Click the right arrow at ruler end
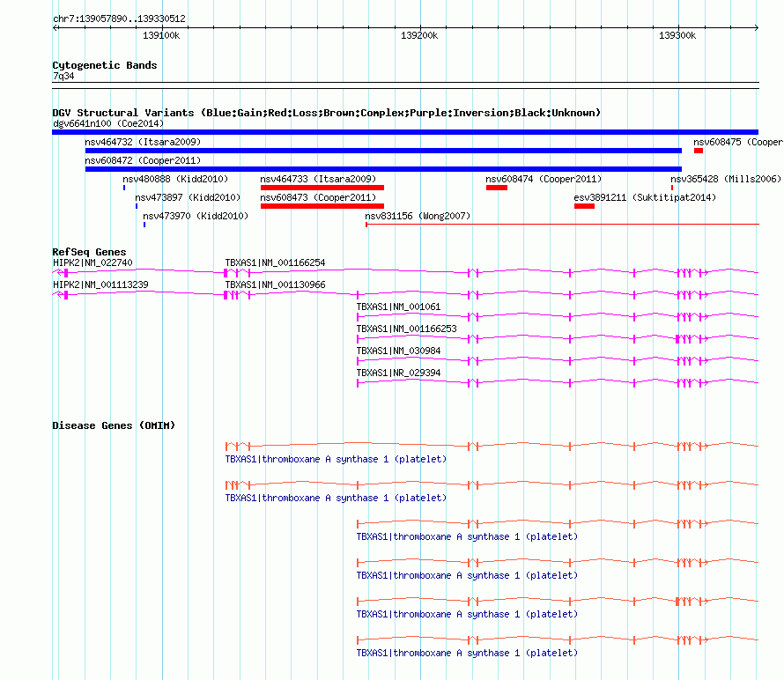 [757, 27]
